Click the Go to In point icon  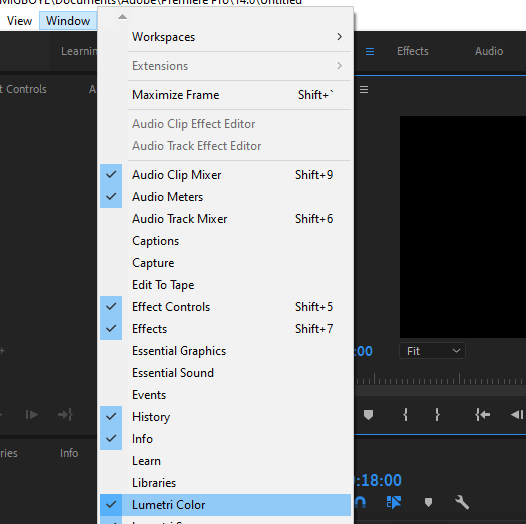482,415
